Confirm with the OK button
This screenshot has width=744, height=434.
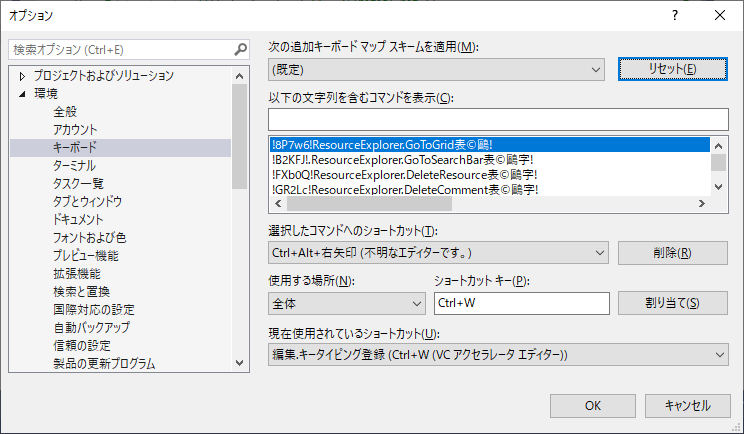592,405
